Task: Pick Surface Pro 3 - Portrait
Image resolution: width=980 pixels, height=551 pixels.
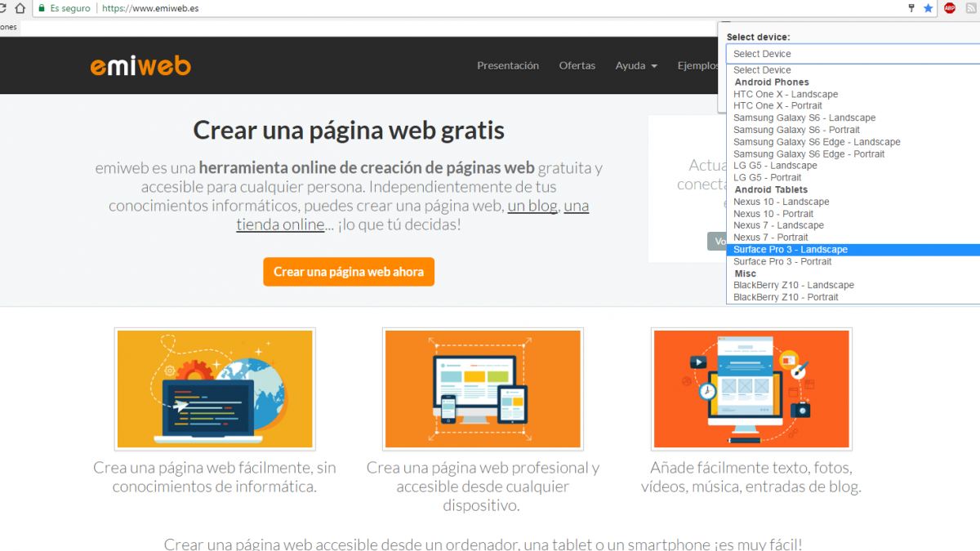Action: (x=853, y=261)
